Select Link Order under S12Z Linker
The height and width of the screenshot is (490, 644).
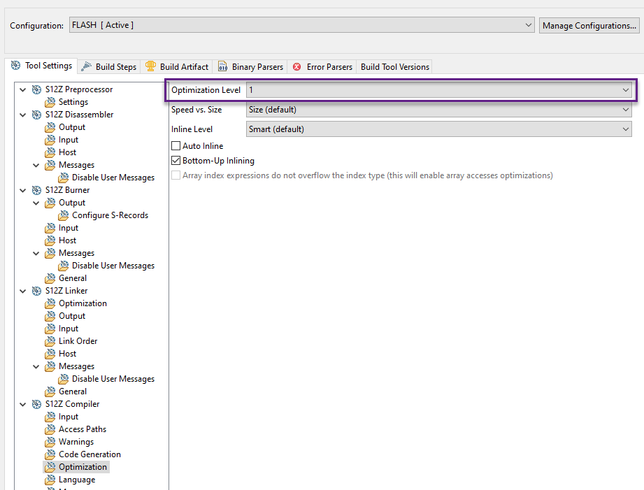[x=77, y=341]
